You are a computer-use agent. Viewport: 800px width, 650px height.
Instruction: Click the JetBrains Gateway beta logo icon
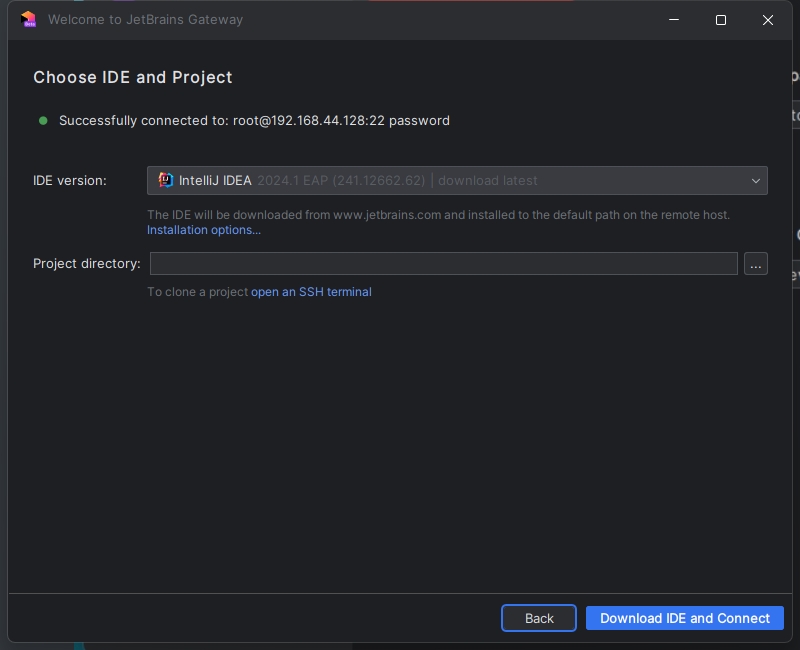pos(29,20)
